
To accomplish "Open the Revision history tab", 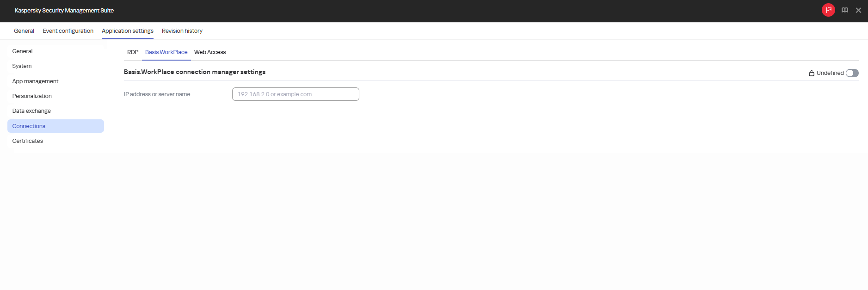I will [x=182, y=31].
